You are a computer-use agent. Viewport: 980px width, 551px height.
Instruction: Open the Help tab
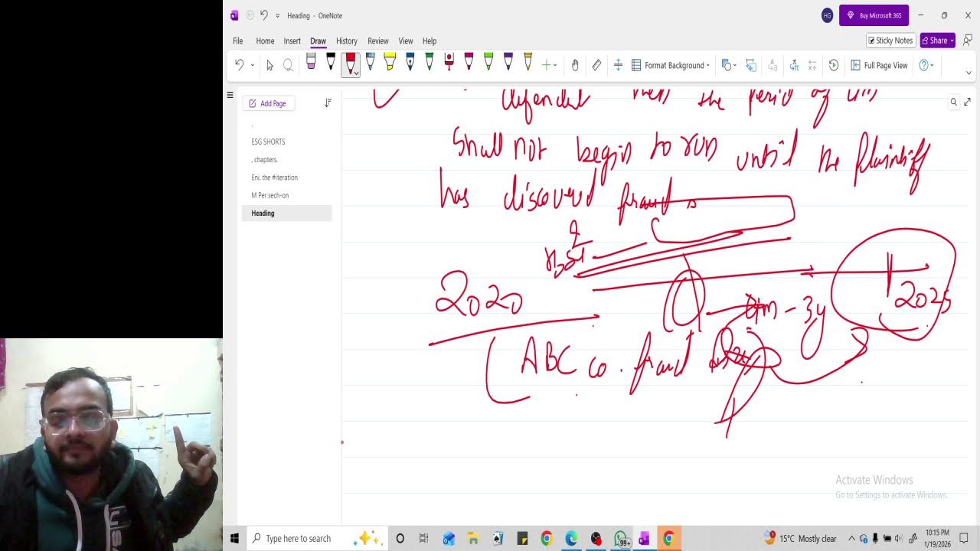pos(429,41)
